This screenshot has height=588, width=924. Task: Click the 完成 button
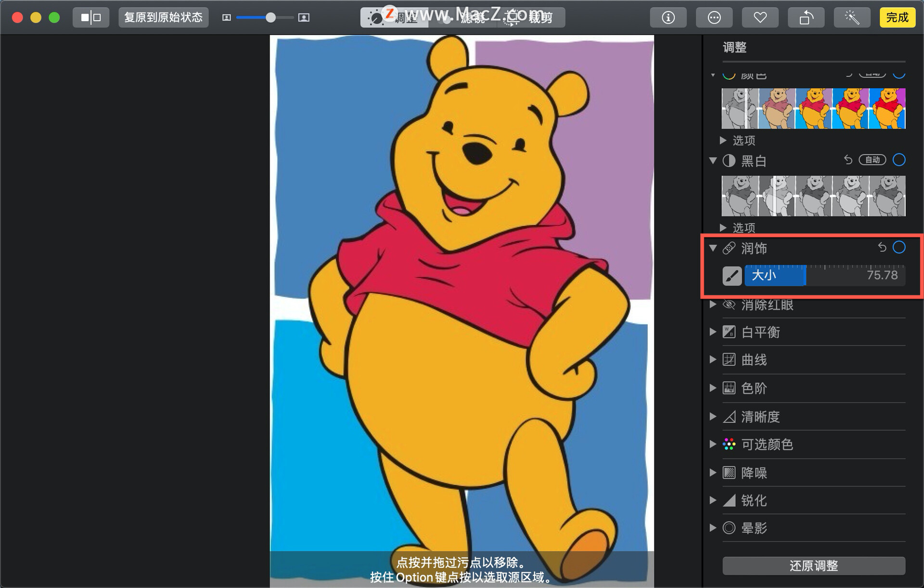click(x=897, y=18)
